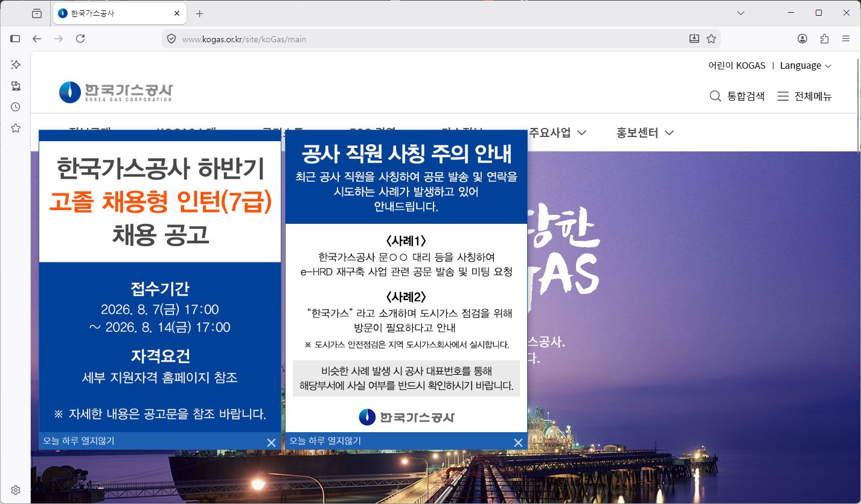Go forward to the next page
This screenshot has height=504, width=861.
pyautogui.click(x=59, y=39)
